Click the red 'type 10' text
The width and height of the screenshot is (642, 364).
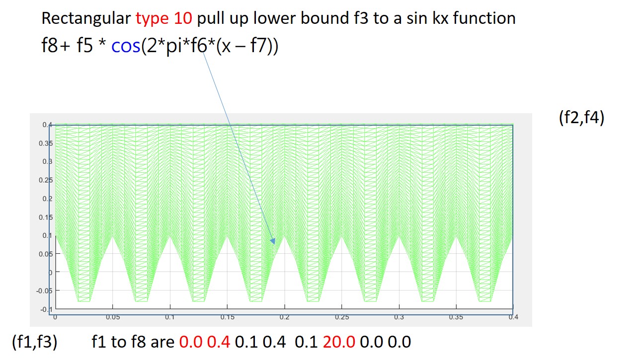[x=164, y=19]
